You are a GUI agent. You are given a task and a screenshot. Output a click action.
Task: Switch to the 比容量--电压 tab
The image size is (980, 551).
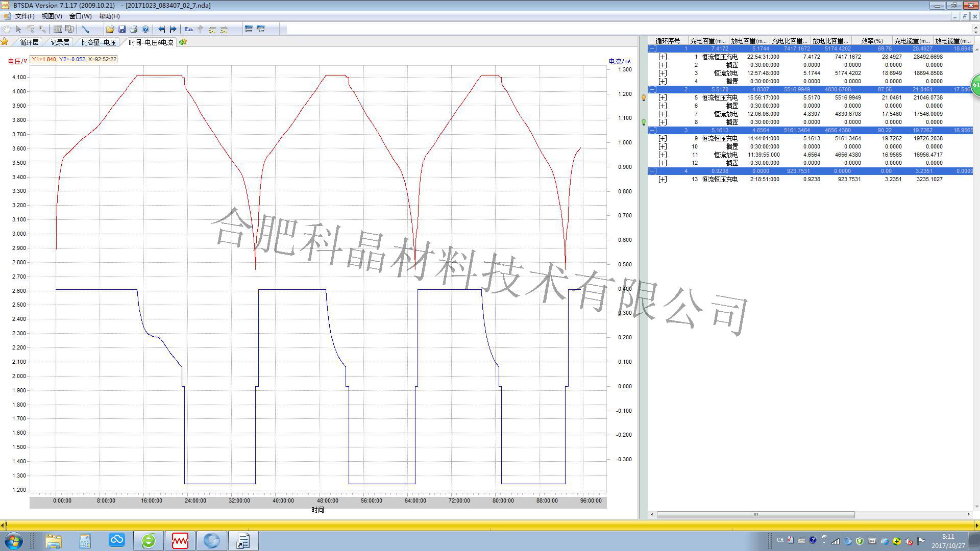99,42
